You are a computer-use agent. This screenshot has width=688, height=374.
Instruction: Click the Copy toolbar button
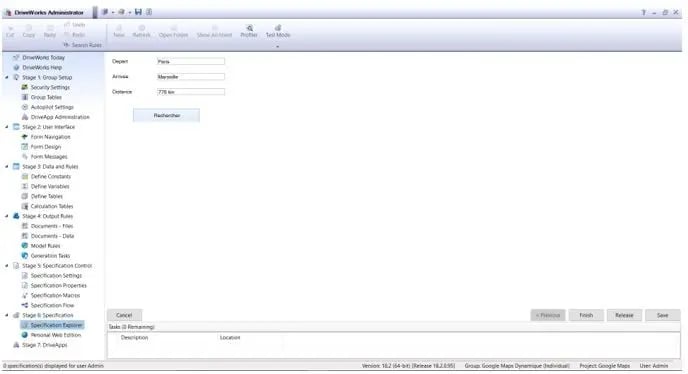[29, 31]
